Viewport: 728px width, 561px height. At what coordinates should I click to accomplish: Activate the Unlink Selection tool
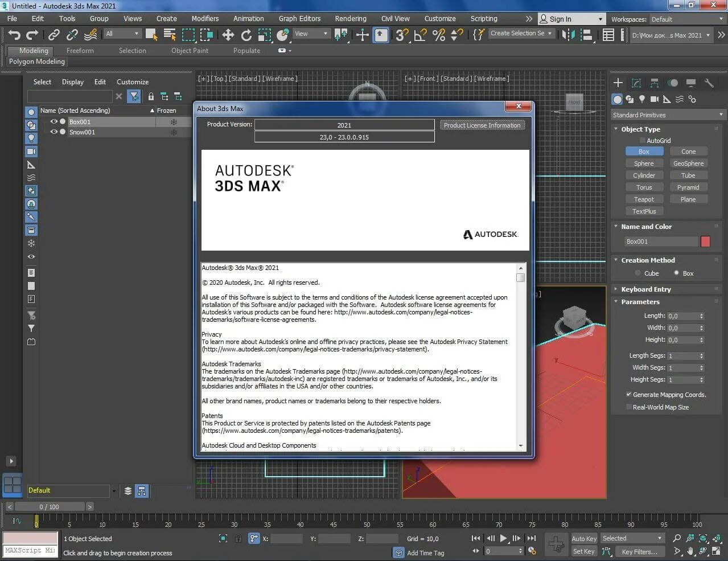pos(72,35)
